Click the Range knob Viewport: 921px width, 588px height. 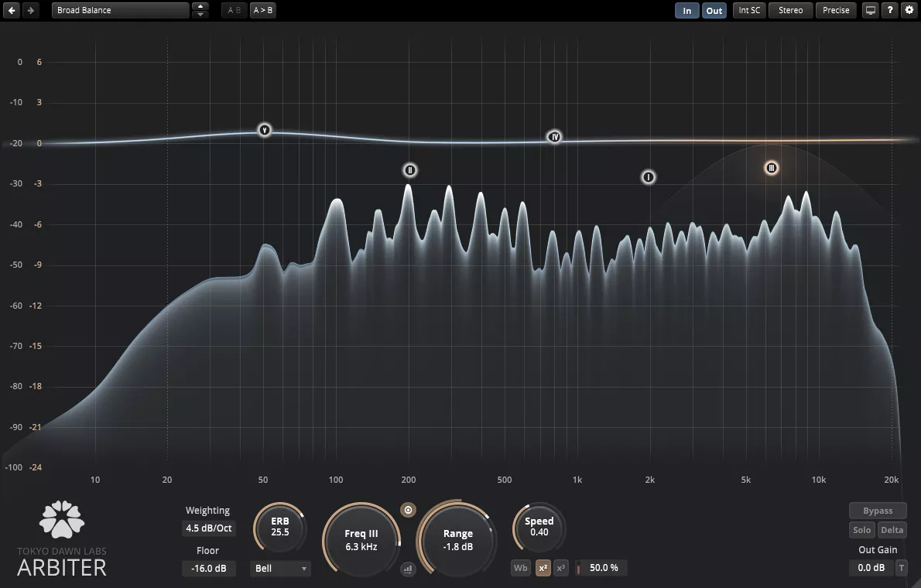pyautogui.click(x=457, y=539)
